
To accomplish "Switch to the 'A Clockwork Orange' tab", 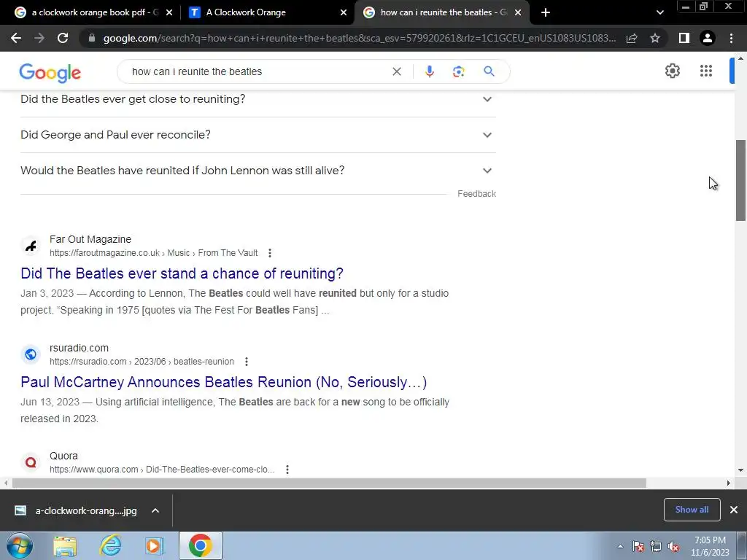I will click(267, 12).
